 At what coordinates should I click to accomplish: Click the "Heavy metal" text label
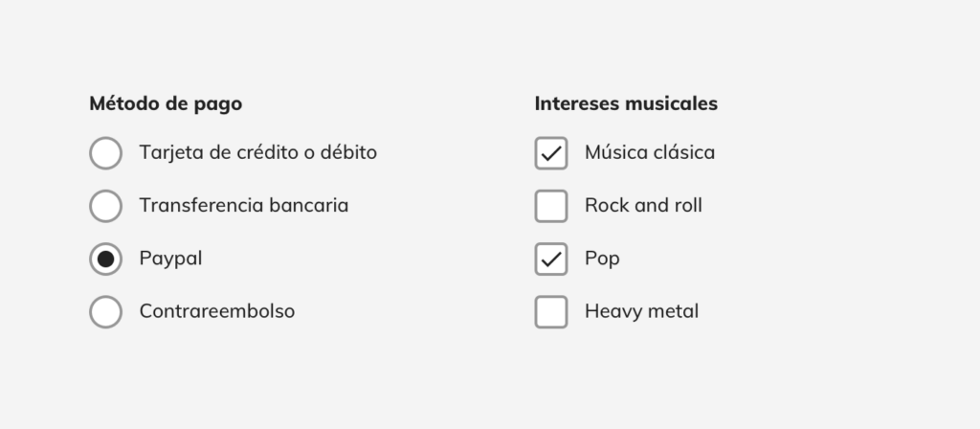point(642,311)
